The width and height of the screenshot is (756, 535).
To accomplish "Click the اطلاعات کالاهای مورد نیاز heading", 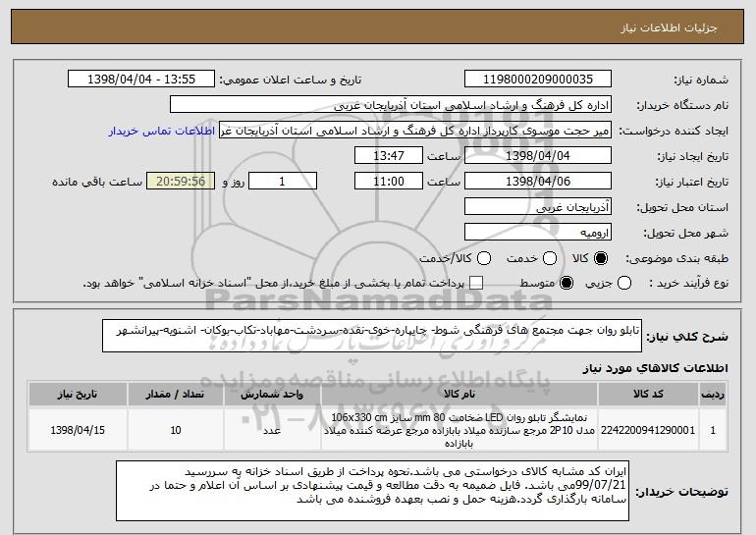I will pos(655,368).
